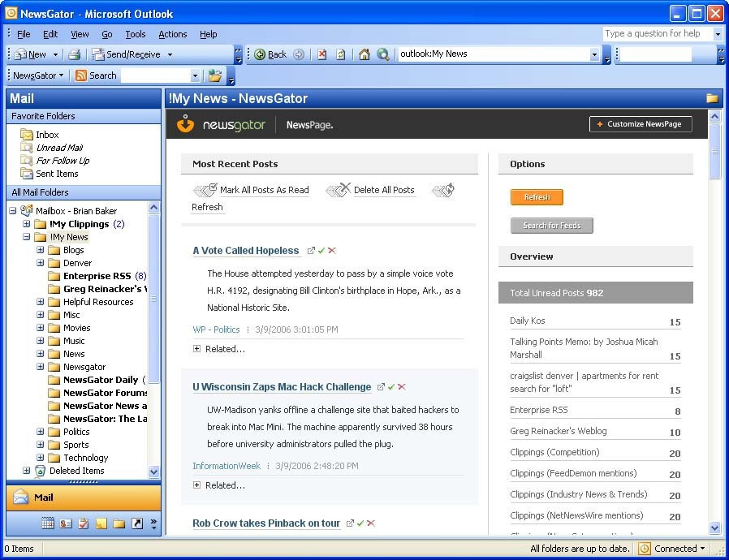
Task: Click the Search the Web globe icon
Action: click(382, 54)
